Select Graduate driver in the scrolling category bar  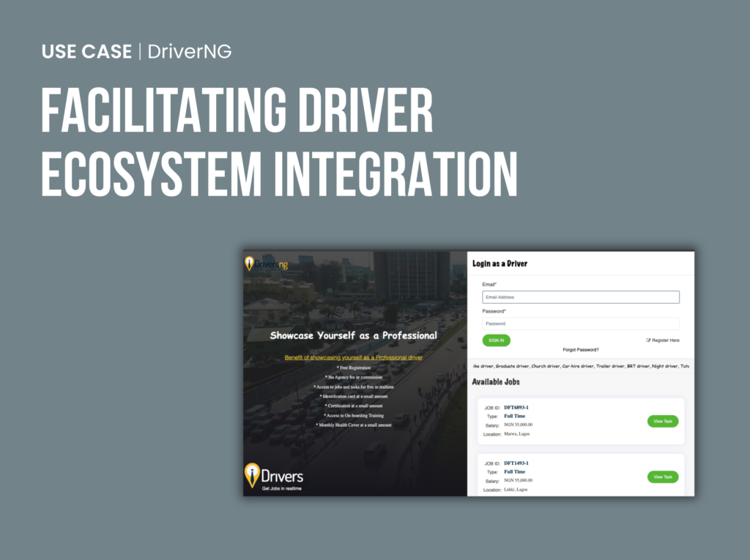tap(513, 366)
